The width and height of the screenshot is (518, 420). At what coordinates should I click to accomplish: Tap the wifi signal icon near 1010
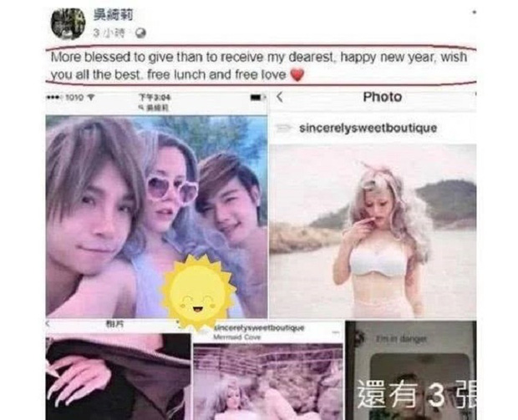[91, 98]
